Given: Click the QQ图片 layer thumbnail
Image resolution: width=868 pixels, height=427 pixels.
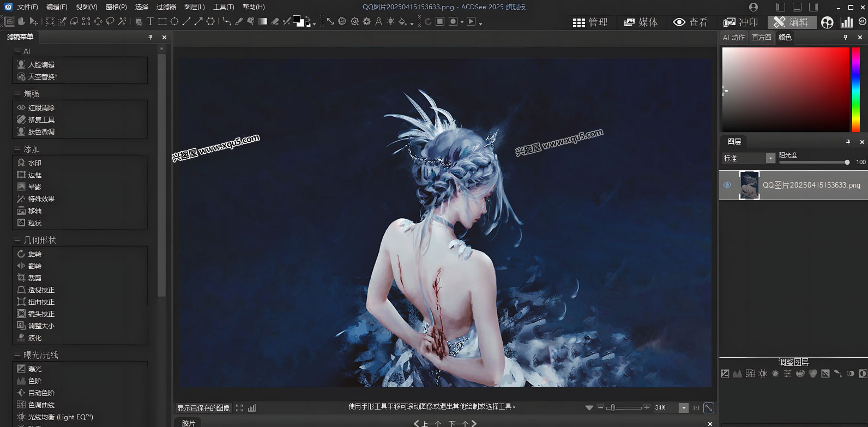Looking at the screenshot, I should pyautogui.click(x=749, y=185).
